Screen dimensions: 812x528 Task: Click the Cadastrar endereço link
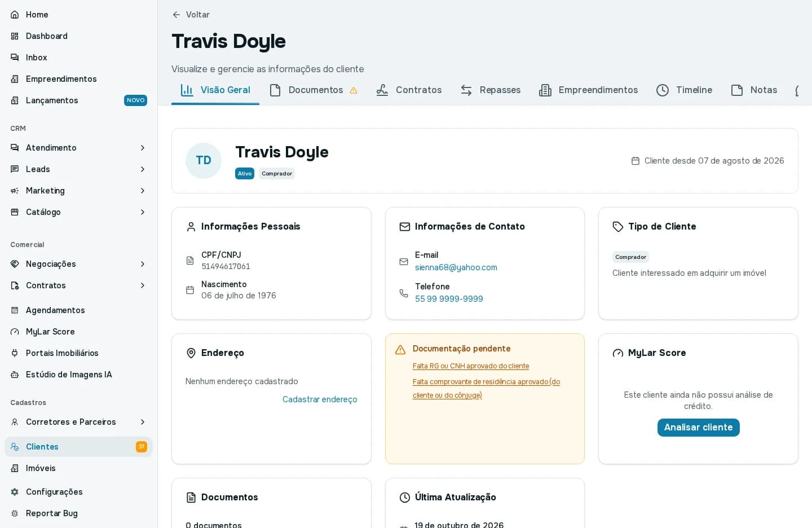[320, 399]
